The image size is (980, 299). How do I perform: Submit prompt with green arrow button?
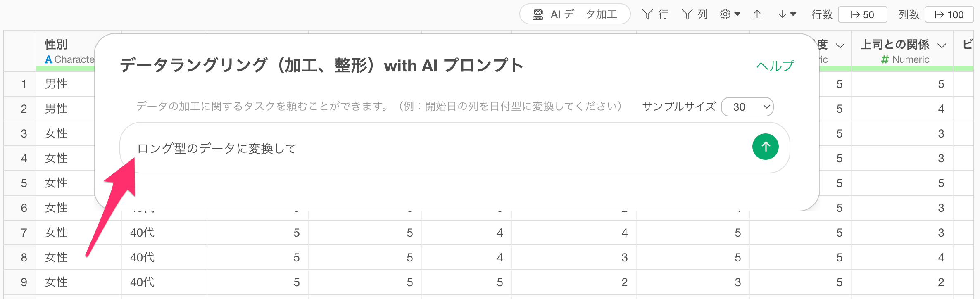(x=765, y=147)
